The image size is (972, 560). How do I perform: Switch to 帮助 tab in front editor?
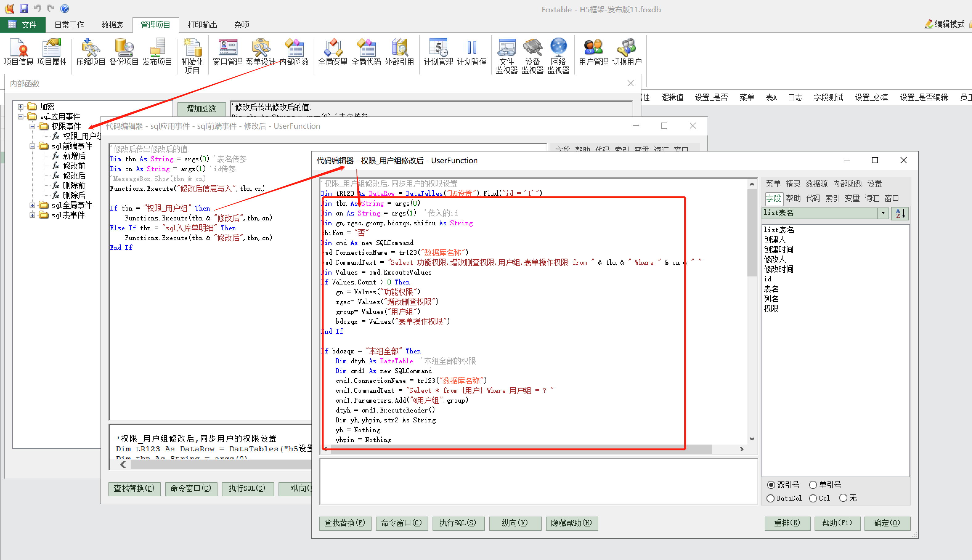coord(793,199)
